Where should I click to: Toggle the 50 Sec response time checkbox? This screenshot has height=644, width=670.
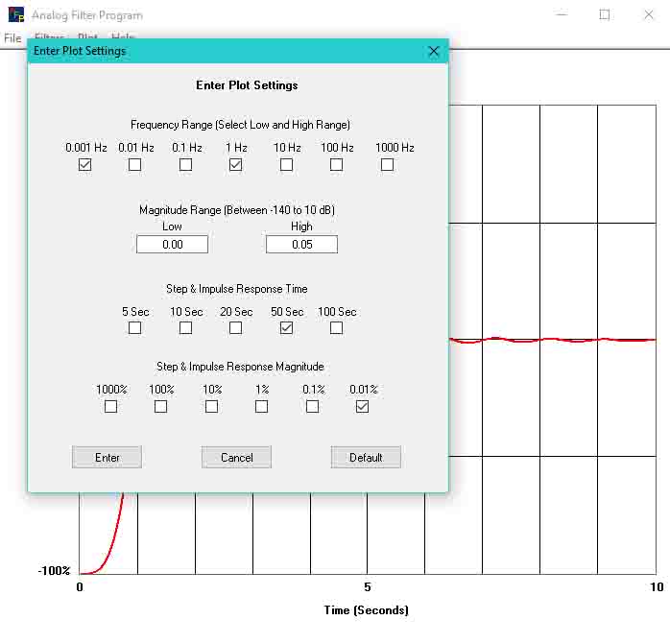point(286,328)
